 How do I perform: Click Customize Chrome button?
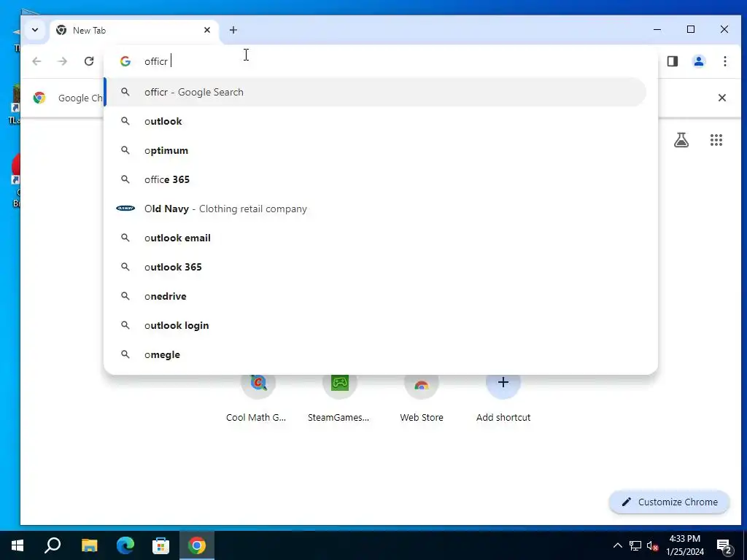tap(670, 502)
